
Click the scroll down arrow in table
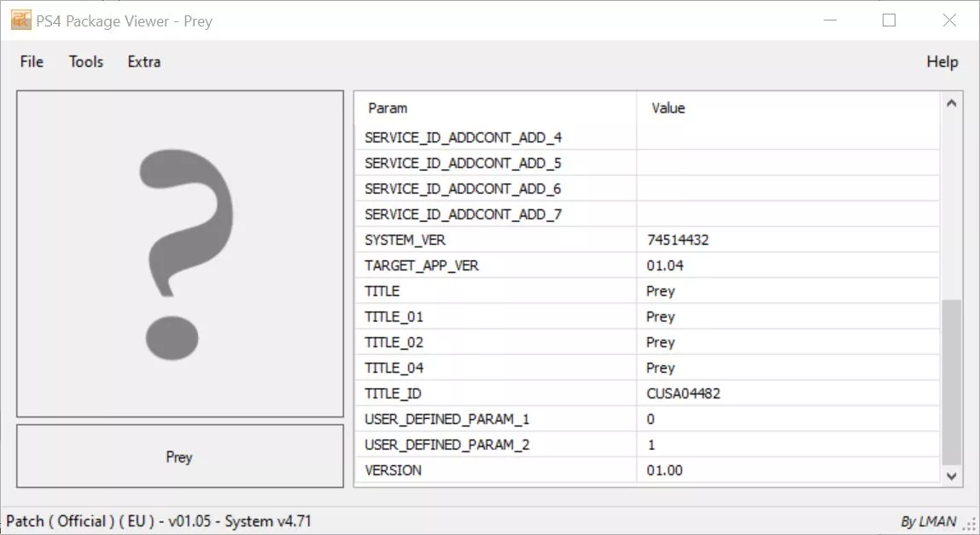952,475
